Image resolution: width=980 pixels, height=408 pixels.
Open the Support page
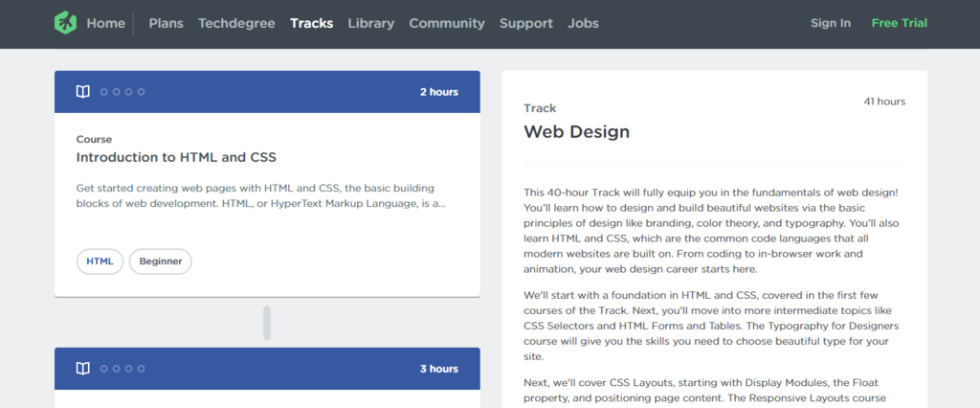coord(526,23)
